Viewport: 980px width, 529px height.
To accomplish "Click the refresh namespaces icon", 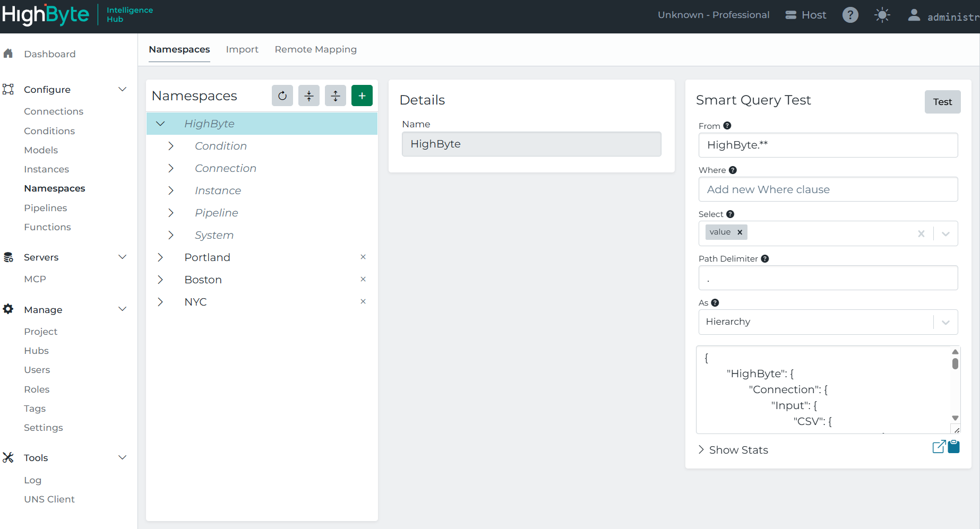I will coord(282,96).
